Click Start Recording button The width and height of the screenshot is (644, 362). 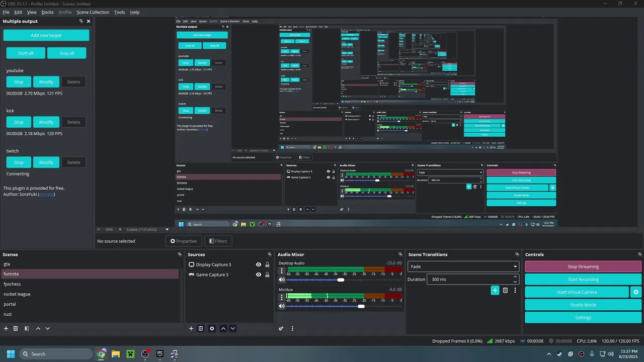click(x=583, y=279)
